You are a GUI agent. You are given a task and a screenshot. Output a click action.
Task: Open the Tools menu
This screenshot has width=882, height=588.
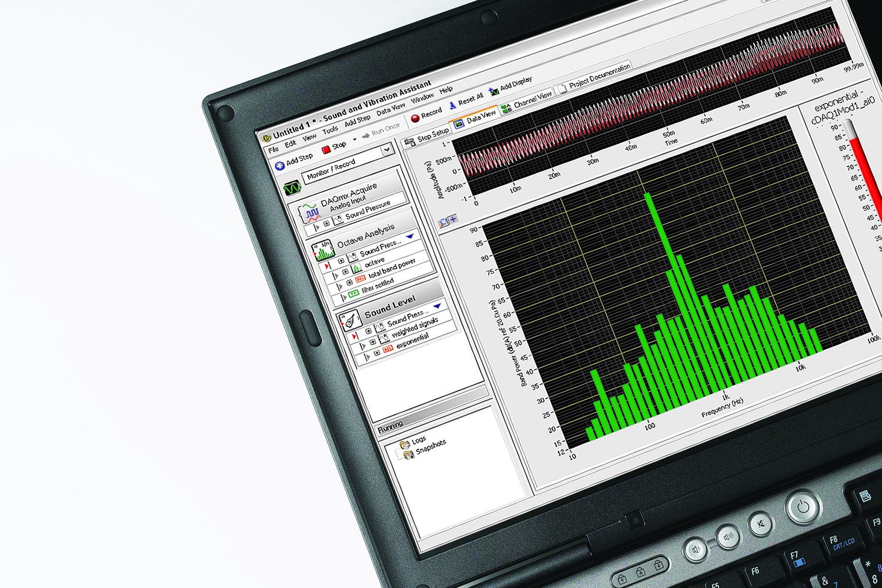330,131
